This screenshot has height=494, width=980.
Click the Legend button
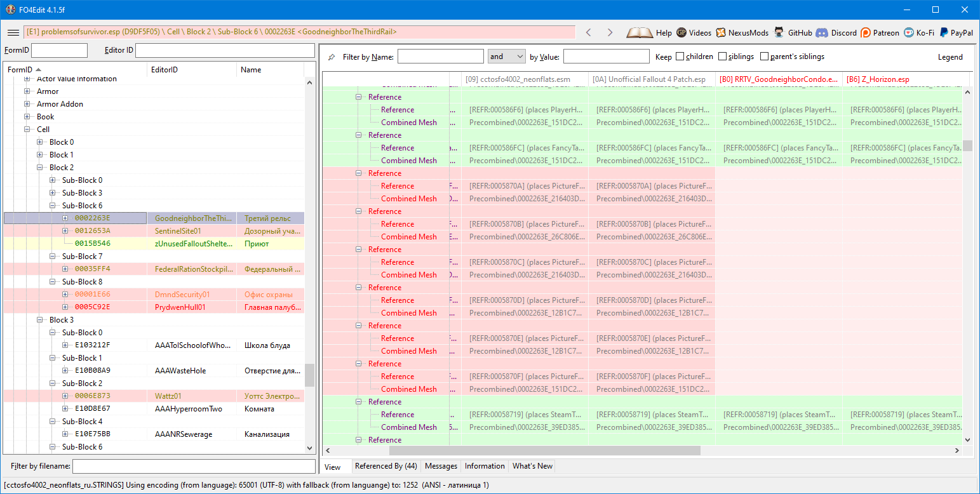950,57
